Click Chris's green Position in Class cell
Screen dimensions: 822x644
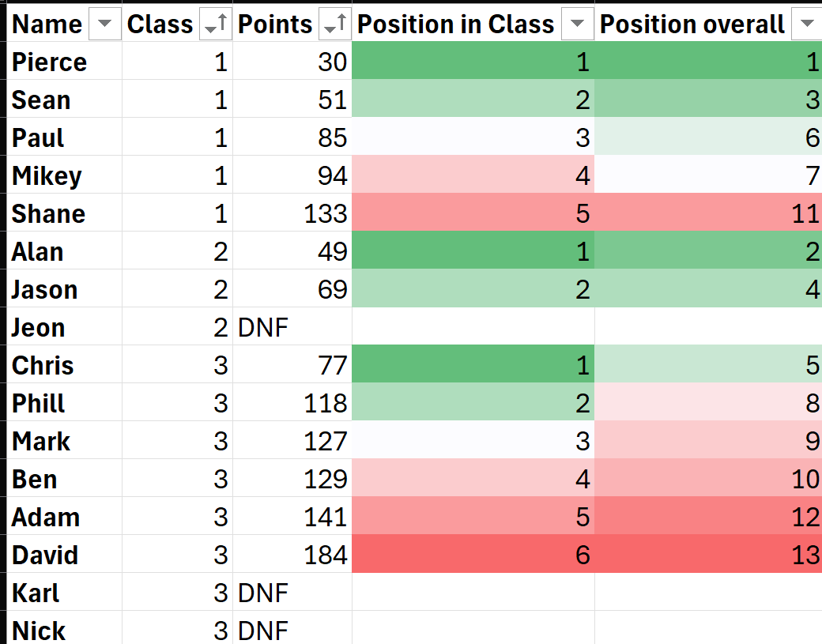(473, 364)
